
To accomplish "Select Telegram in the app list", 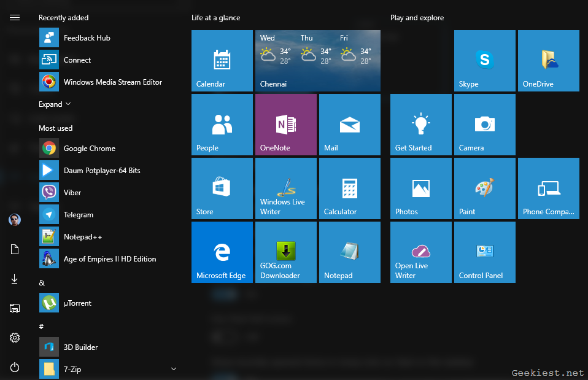I will coord(78,215).
